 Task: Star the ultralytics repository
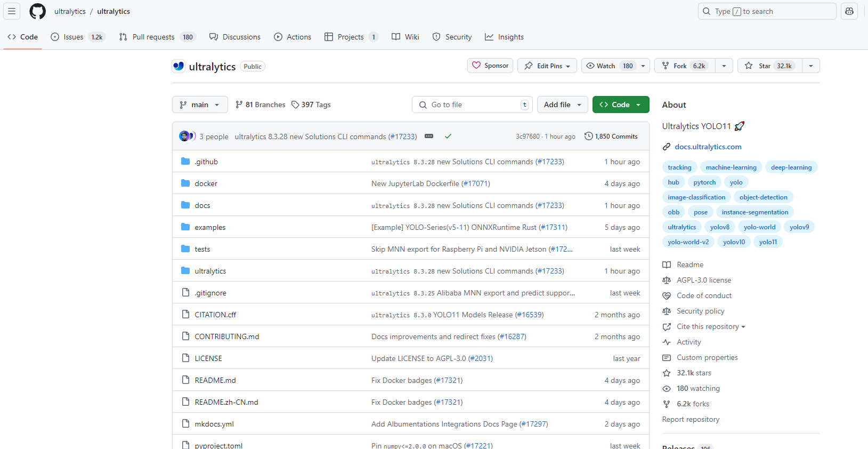pyautogui.click(x=770, y=66)
